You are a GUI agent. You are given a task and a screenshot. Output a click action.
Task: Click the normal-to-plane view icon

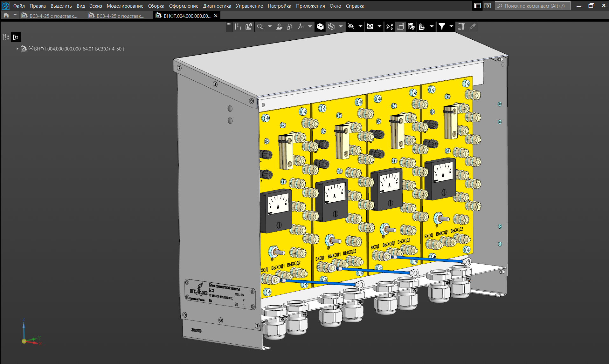click(x=279, y=27)
